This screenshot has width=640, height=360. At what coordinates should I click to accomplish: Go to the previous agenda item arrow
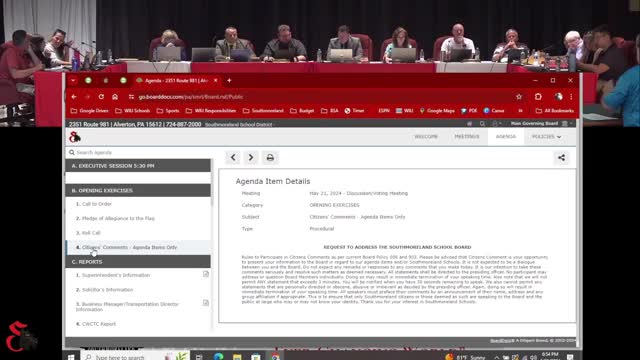click(x=233, y=158)
